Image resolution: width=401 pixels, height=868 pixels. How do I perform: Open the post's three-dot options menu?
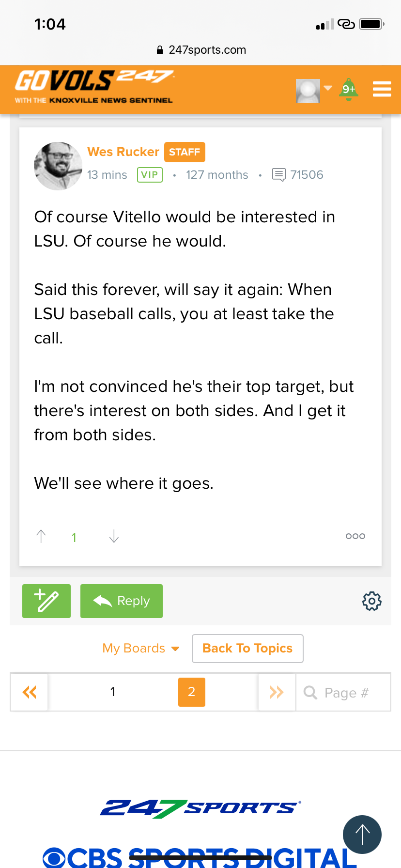tap(355, 536)
